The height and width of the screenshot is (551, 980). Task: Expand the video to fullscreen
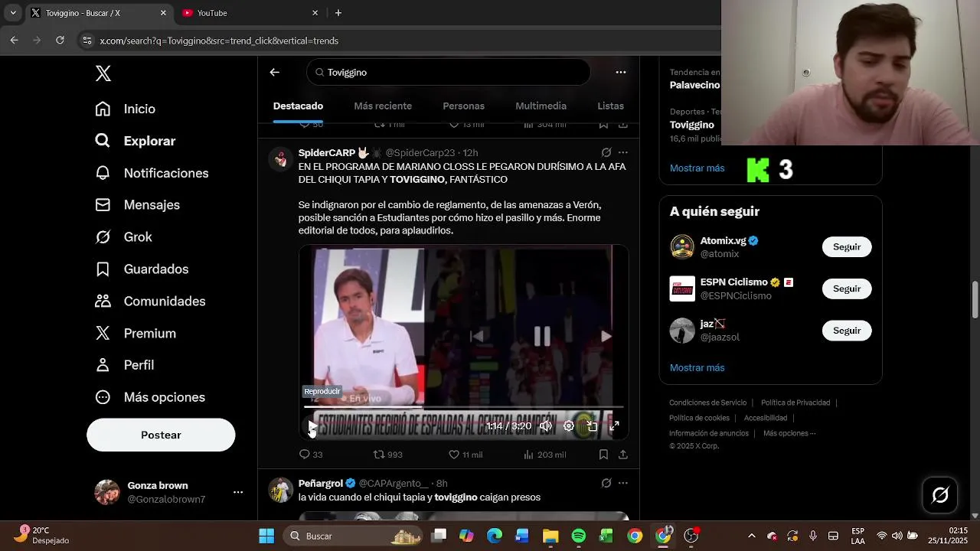coord(614,426)
